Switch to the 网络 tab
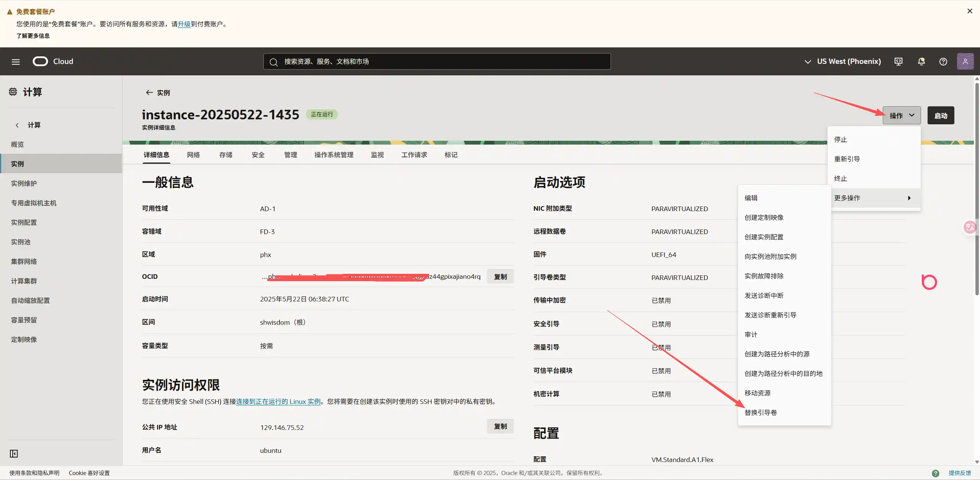This screenshot has width=980, height=480. (x=193, y=155)
